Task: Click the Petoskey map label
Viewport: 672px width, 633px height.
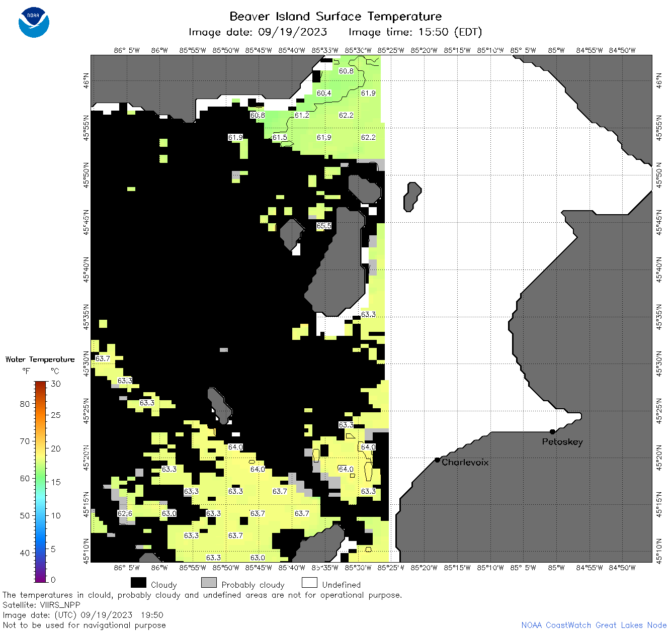Action: tap(562, 442)
